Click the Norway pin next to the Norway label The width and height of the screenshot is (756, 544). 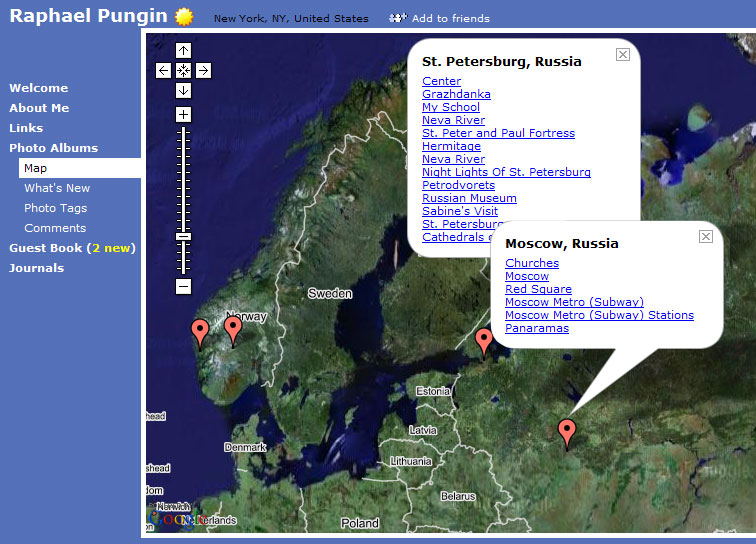click(x=233, y=331)
